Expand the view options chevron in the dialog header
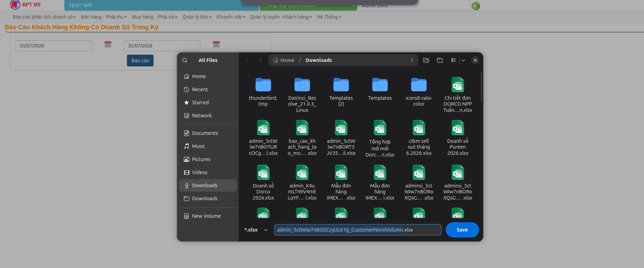The height and width of the screenshot is (268, 644). point(463,60)
